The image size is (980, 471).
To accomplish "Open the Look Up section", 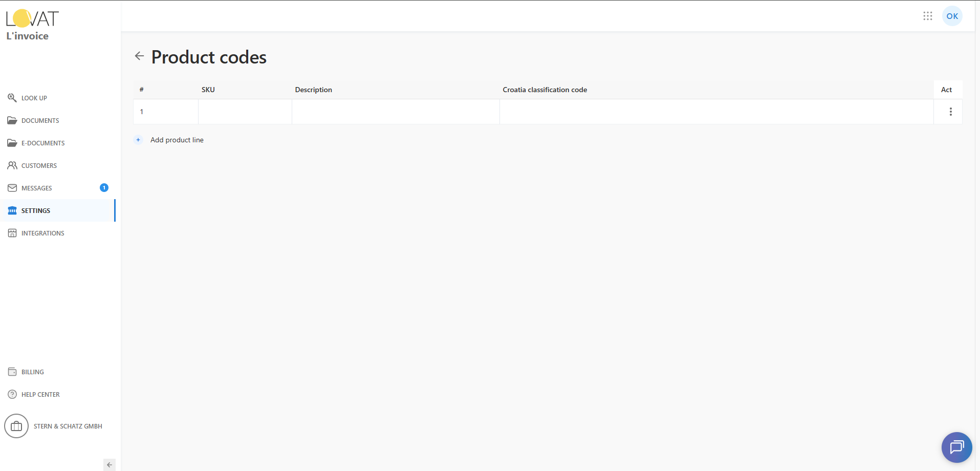I will pos(34,98).
